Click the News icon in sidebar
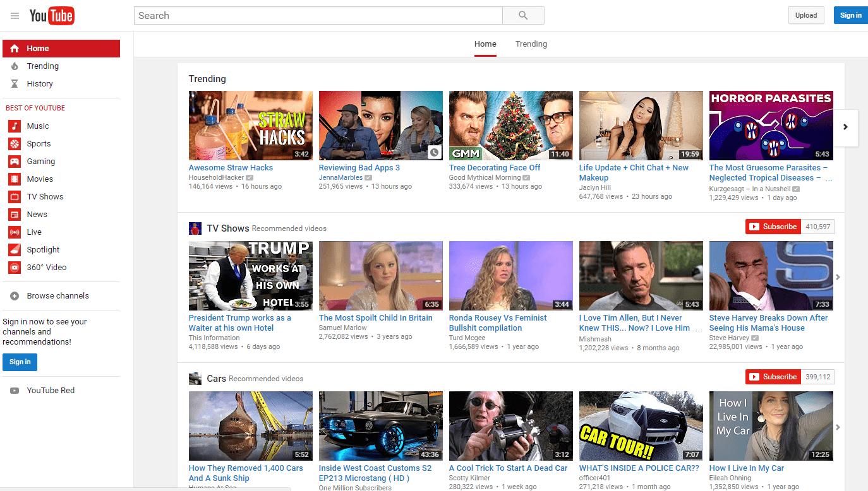The image size is (868, 491). point(15,215)
